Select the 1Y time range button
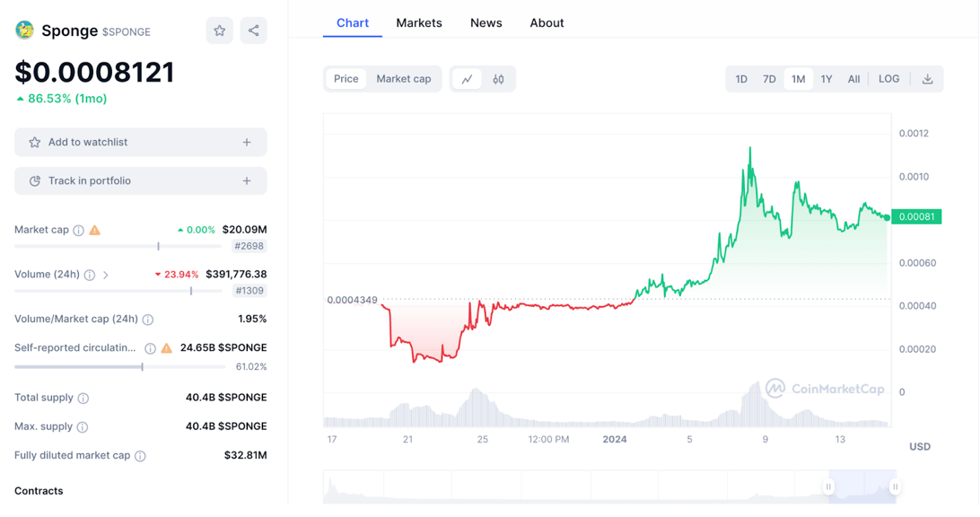 [x=827, y=79]
